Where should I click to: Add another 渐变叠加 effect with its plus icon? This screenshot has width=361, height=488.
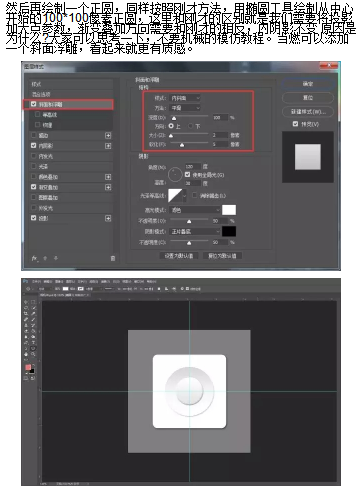tap(108, 187)
